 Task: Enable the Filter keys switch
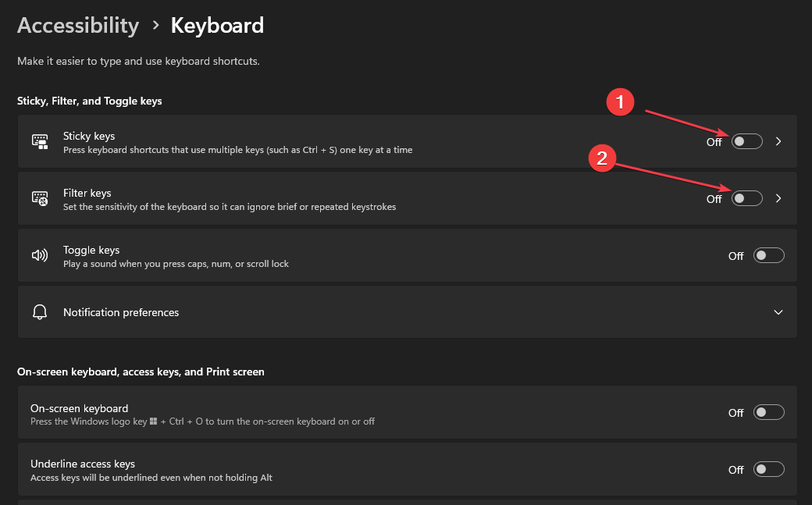coord(746,198)
